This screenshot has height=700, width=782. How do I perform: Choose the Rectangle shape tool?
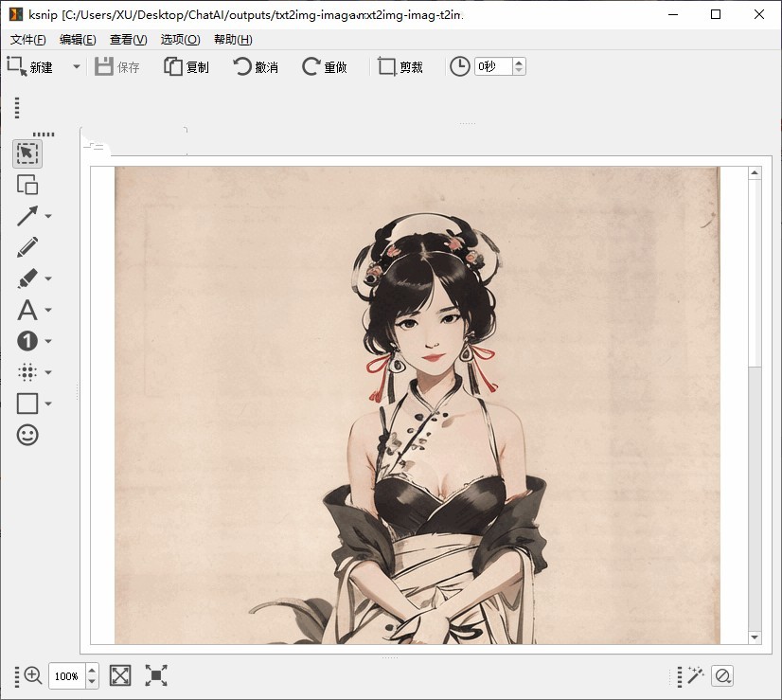point(27,404)
